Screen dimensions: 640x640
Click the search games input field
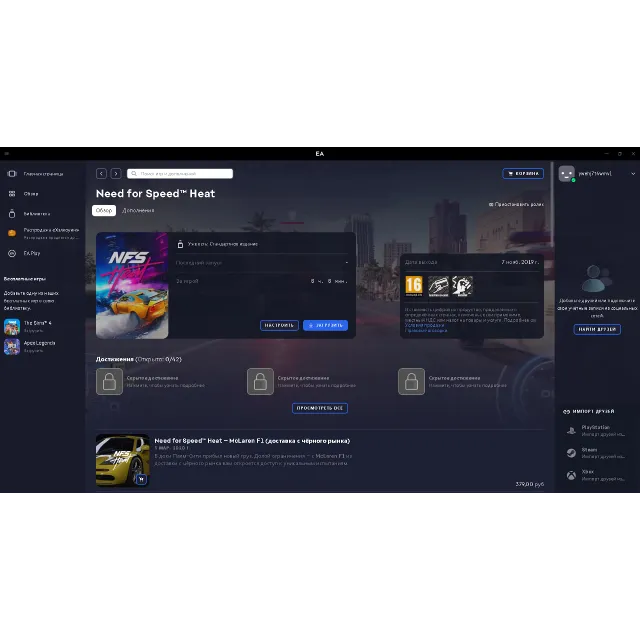[180, 173]
